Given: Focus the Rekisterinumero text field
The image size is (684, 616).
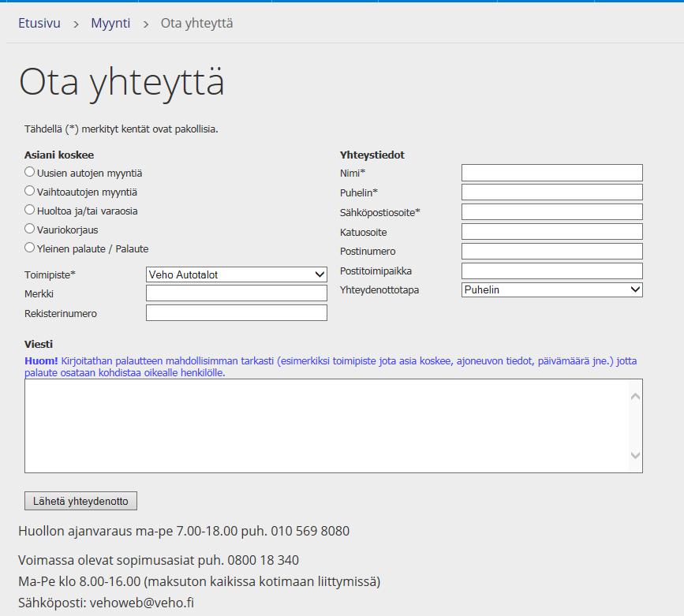Looking at the screenshot, I should pos(237,313).
